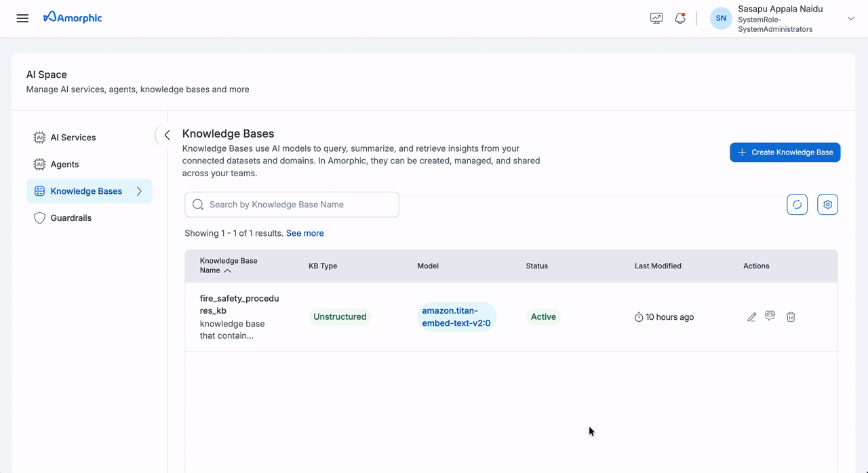Expand the Knowledge Bases sidebar chevron
Image resolution: width=868 pixels, height=473 pixels.
tap(139, 191)
